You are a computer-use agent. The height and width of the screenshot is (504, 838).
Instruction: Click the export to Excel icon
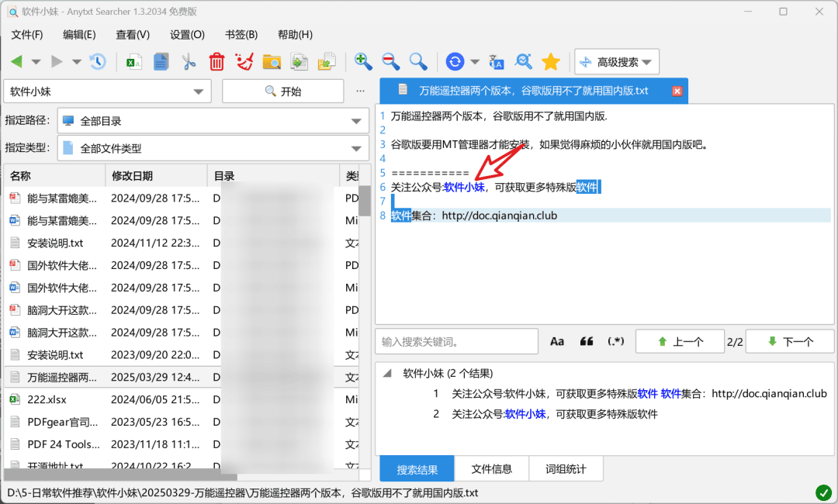(x=133, y=62)
